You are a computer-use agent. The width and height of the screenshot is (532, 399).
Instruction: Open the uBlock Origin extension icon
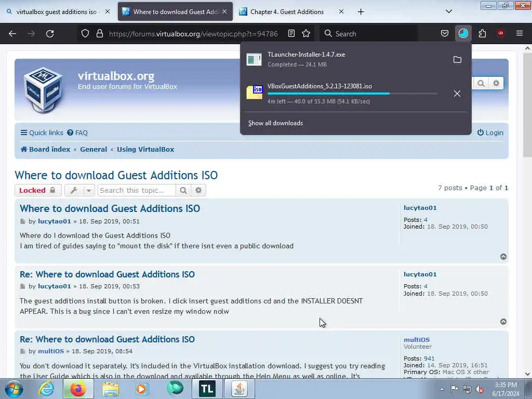[500, 33]
